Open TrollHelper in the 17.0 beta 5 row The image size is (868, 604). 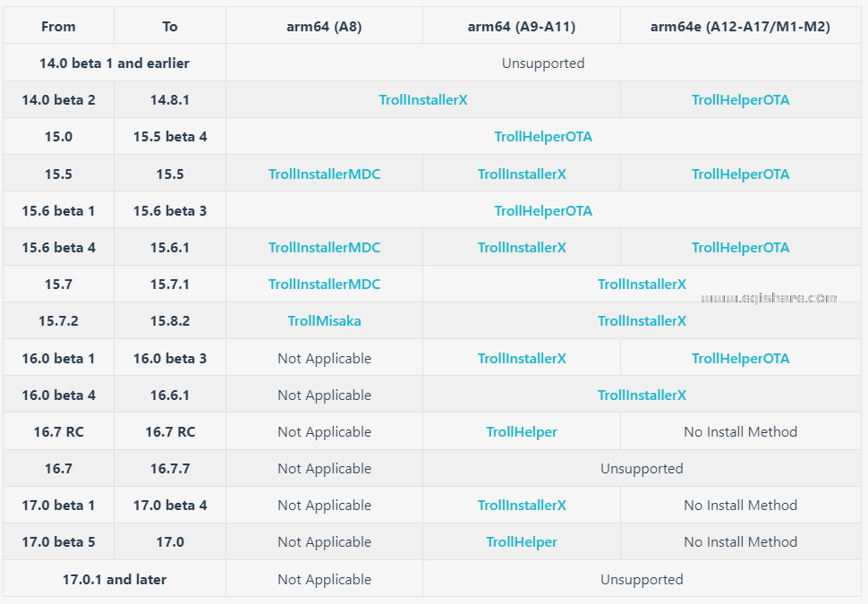522,542
